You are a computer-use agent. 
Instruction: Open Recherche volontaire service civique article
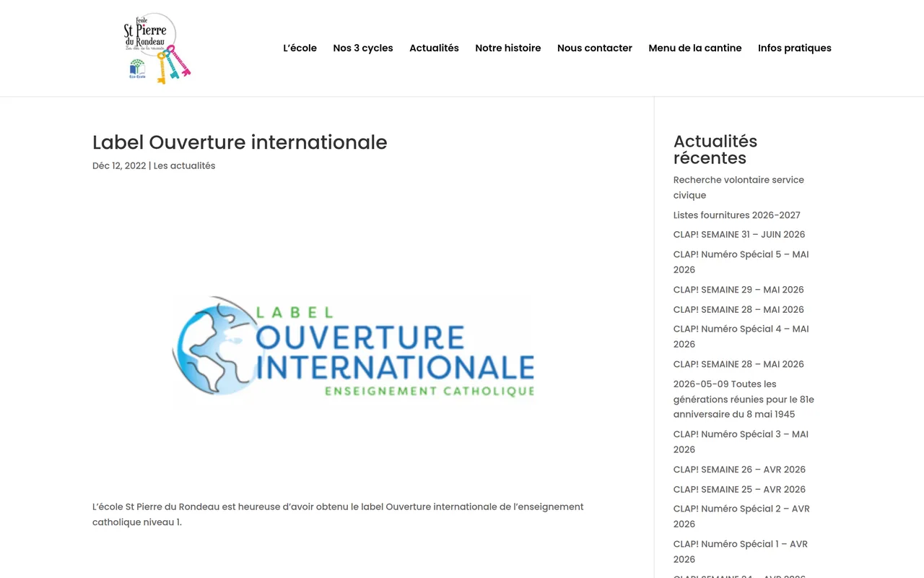[738, 187]
